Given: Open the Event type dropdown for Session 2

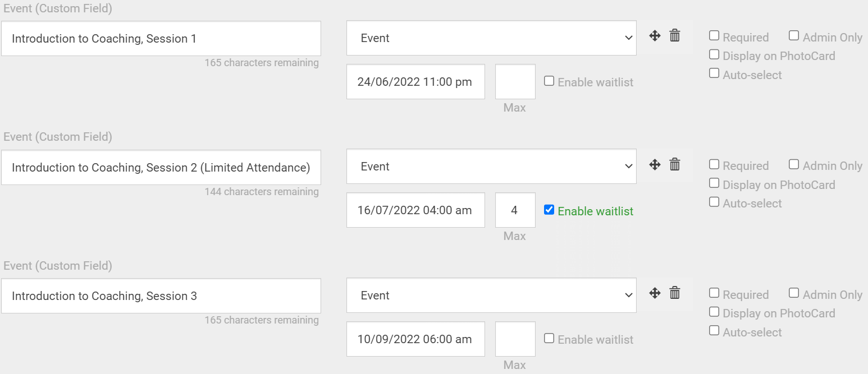Looking at the screenshot, I should coord(491,167).
